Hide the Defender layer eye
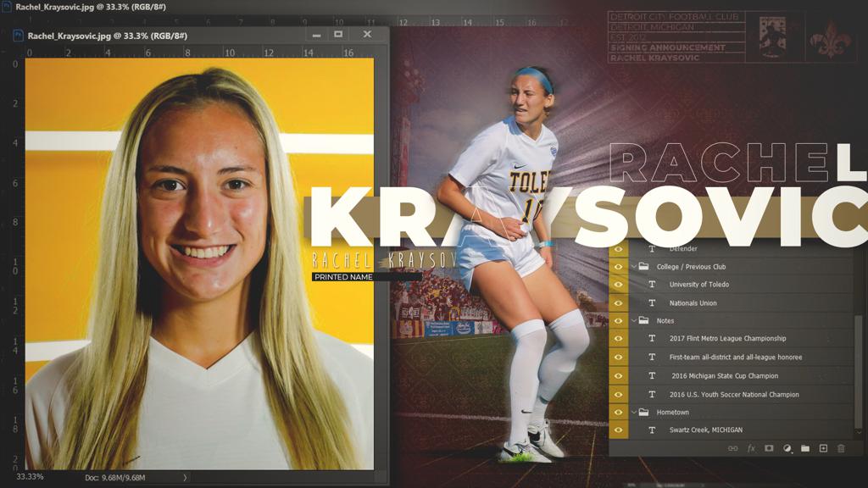 click(618, 249)
